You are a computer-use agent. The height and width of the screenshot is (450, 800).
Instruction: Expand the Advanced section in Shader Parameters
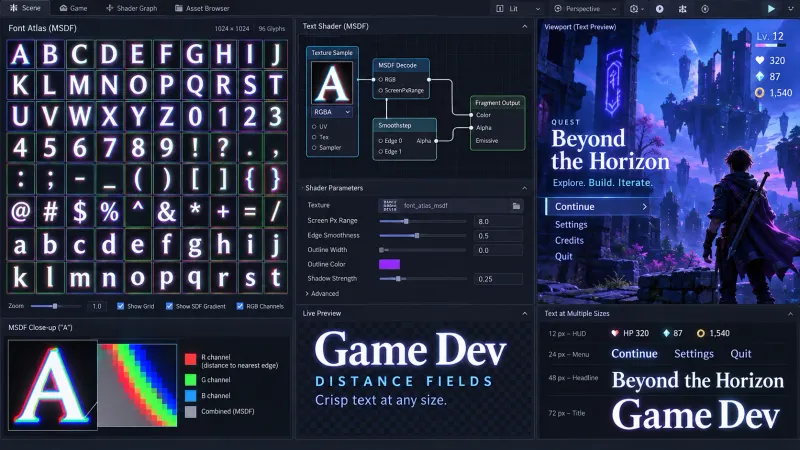click(322, 293)
